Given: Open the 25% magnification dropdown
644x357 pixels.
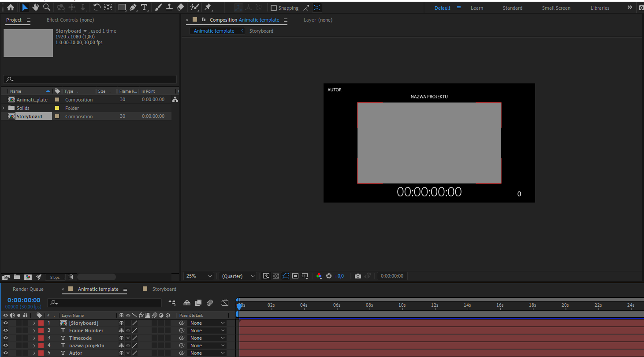Looking at the screenshot, I should point(199,276).
